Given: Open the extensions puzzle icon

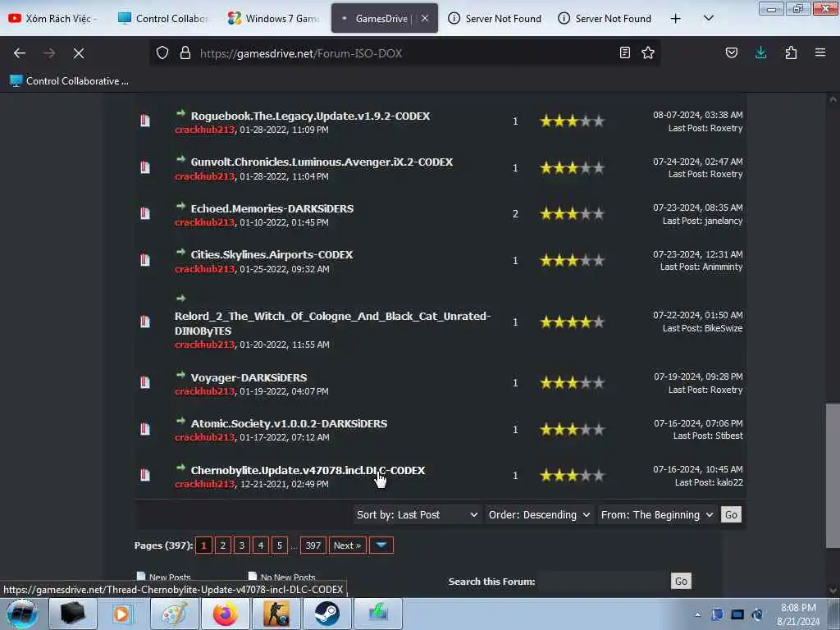Looking at the screenshot, I should coord(791,53).
